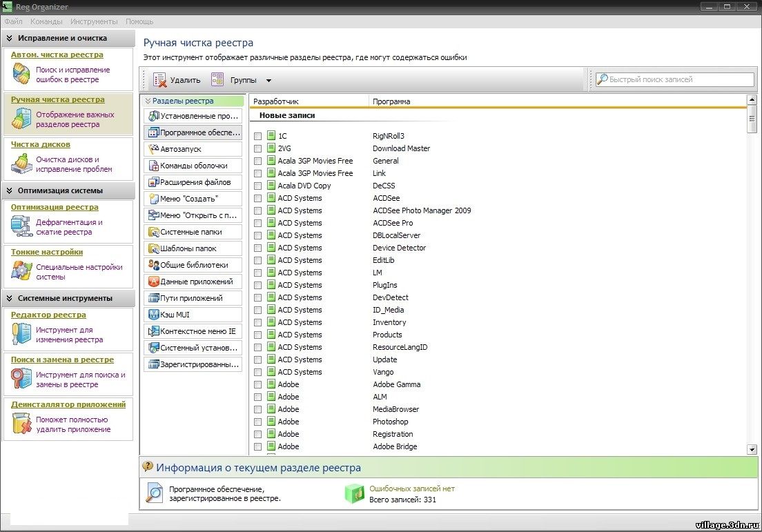Collapse the Исправление и очистка section

(x=9, y=38)
